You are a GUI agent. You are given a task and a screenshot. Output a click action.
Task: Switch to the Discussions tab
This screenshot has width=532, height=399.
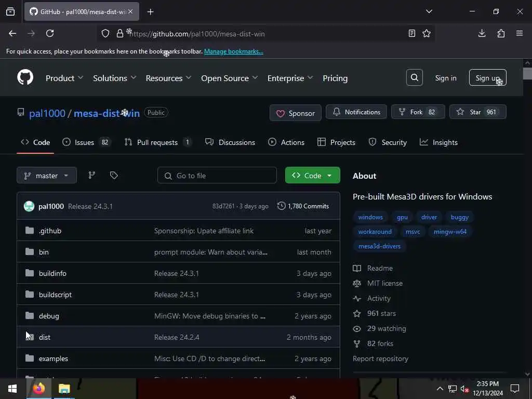230,142
